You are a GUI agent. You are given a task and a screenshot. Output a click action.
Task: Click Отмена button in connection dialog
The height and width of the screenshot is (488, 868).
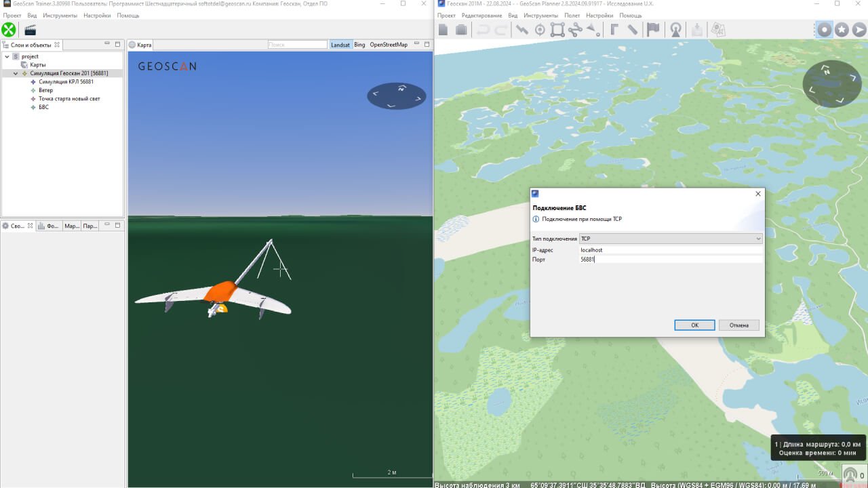[739, 325]
